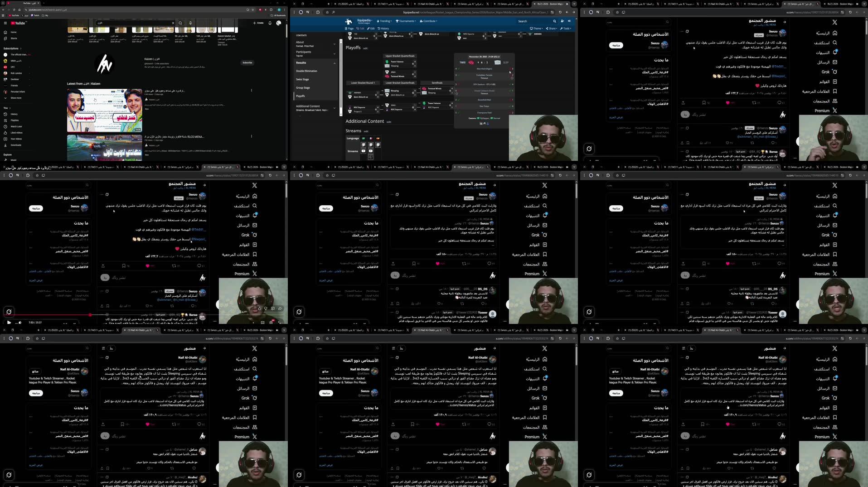Subscribe to the Kaizen YouTube channel
The image size is (868, 487).
click(x=247, y=63)
